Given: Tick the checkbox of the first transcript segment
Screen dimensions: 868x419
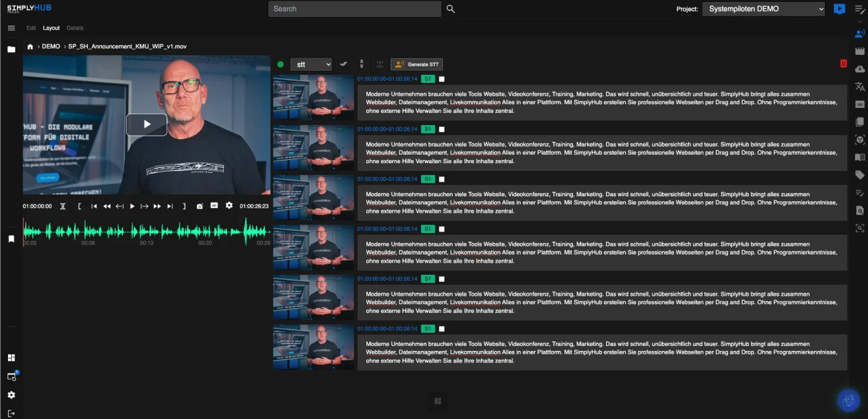Looking at the screenshot, I should click(x=442, y=79).
